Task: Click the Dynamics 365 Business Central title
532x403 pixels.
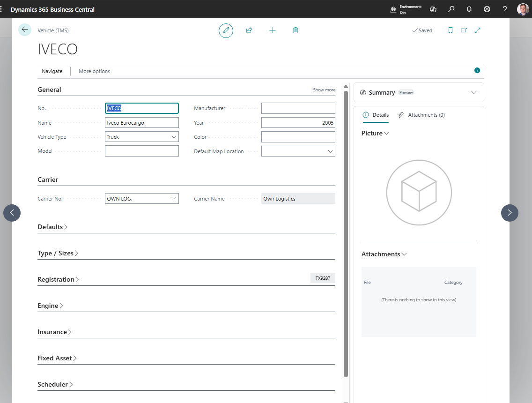Action: [x=52, y=9]
